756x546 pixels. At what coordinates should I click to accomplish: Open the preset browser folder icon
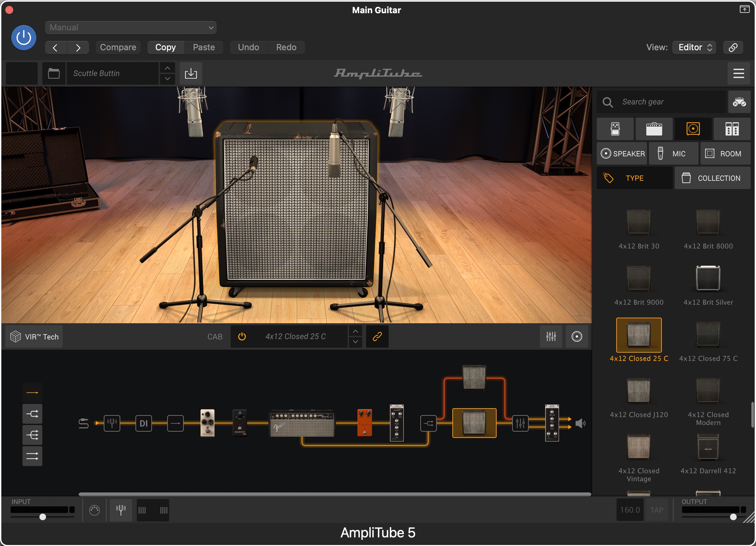click(x=54, y=73)
